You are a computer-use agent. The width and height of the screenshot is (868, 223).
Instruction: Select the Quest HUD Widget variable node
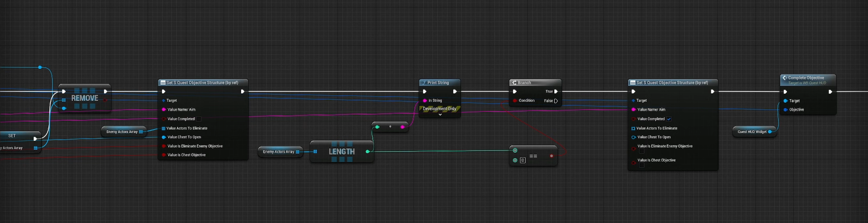click(754, 132)
